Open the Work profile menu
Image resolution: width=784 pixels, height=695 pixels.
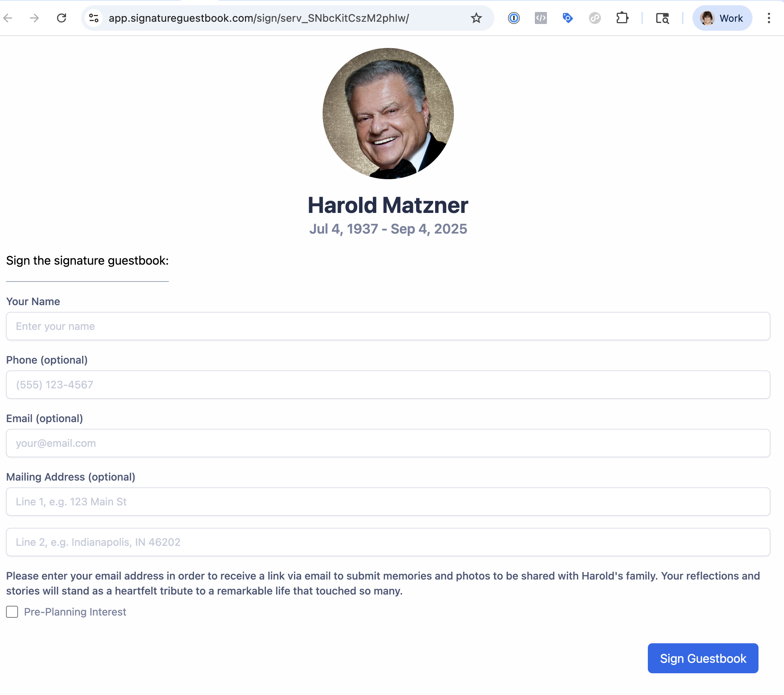pos(722,18)
